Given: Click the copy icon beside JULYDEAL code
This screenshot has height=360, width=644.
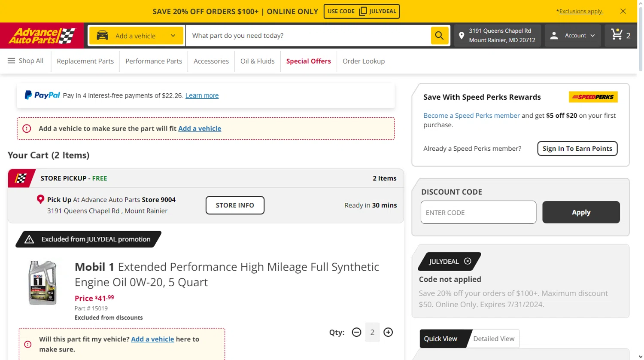Looking at the screenshot, I should pyautogui.click(x=363, y=11).
